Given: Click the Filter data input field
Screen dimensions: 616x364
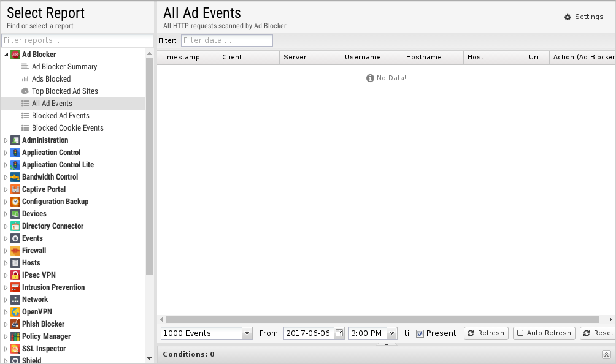Looking at the screenshot, I should click(227, 40).
